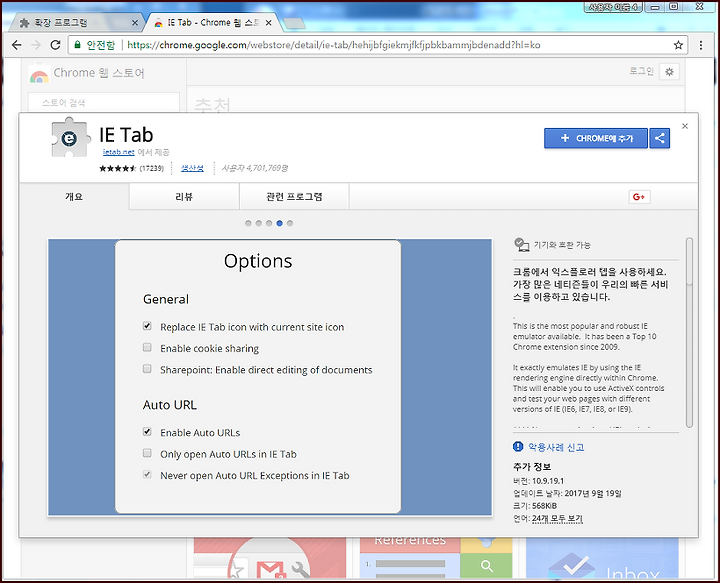Viewport: 720px width, 583px height.
Task: Toggle Enable Auto URLs checkbox
Action: 147,432
